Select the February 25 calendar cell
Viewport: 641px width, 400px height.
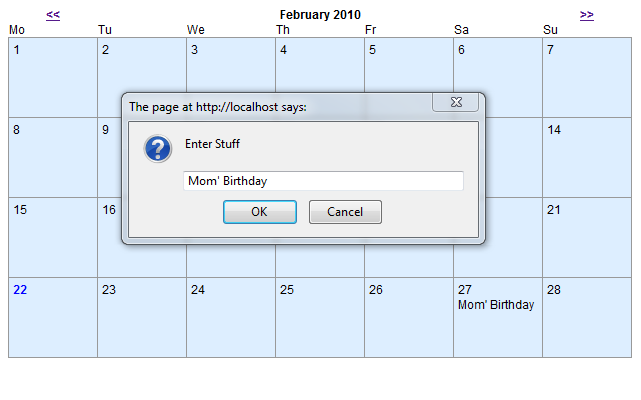tap(320, 317)
